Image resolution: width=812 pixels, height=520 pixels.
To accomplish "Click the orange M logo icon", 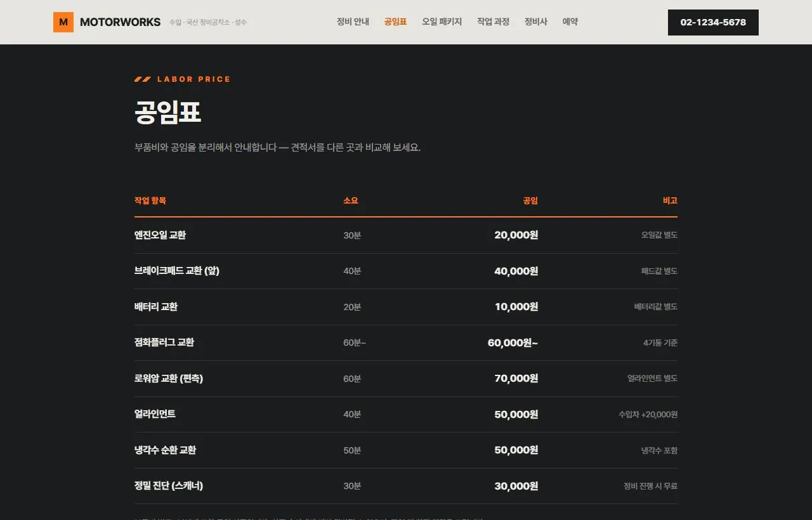I will (x=63, y=22).
